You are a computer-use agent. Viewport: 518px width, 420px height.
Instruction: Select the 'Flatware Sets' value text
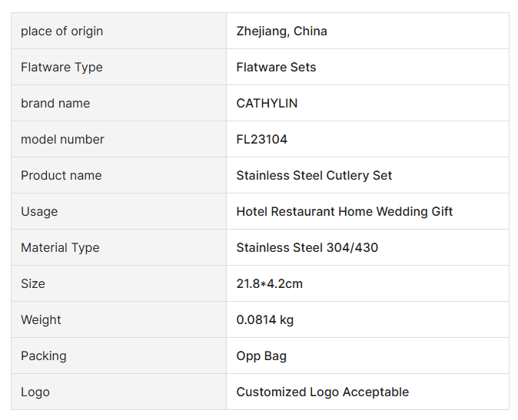(276, 68)
